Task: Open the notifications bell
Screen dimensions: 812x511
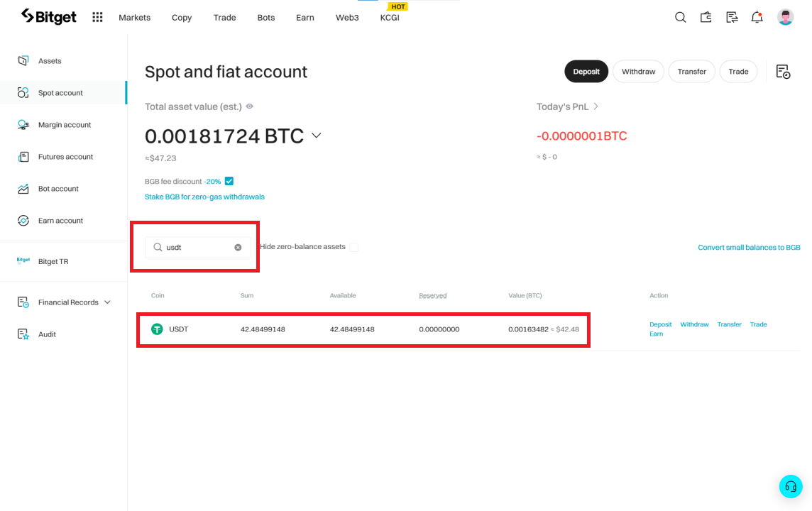Action: click(x=757, y=17)
